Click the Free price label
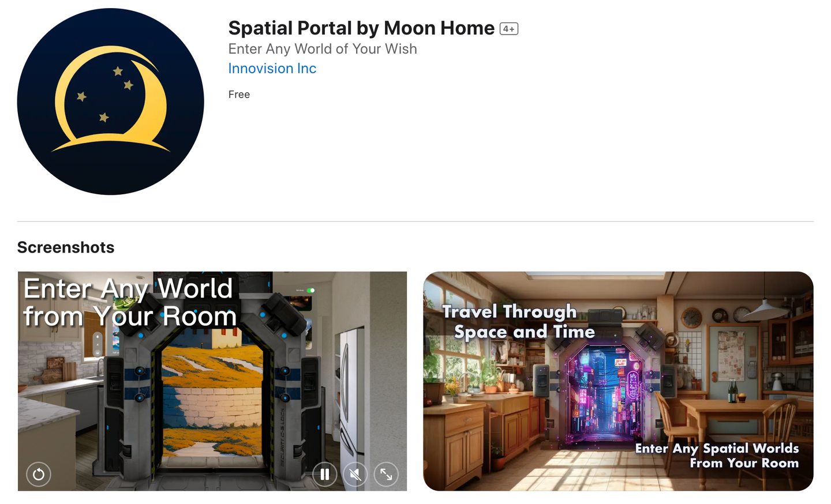 point(239,95)
